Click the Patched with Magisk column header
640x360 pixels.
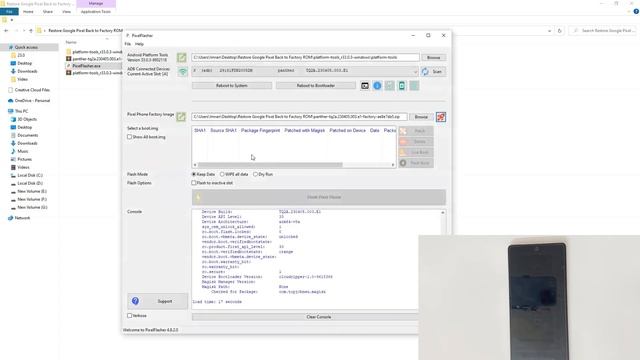point(304,131)
